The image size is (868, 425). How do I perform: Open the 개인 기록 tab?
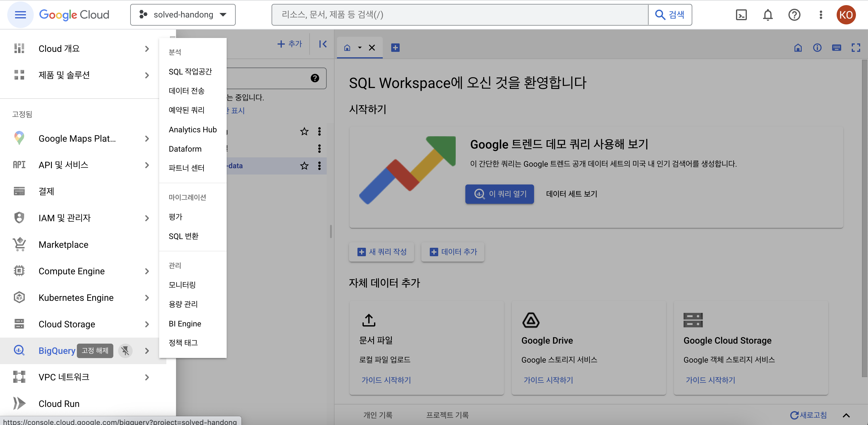(378, 415)
